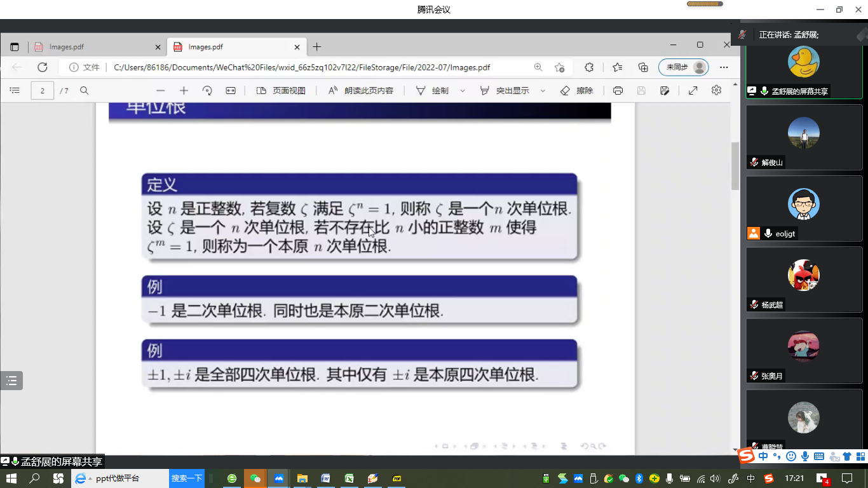Expand the Draw tool options dropdown arrow
868x488 pixels.
point(463,91)
